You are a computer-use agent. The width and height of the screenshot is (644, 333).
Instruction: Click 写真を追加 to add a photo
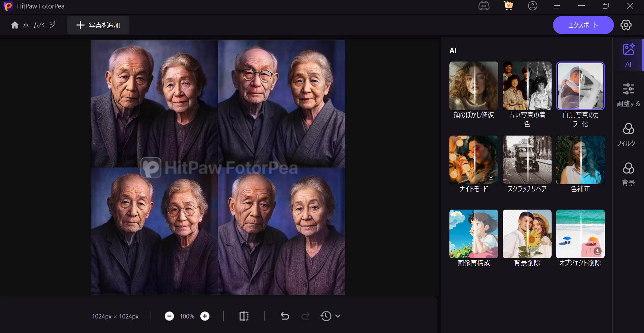pos(98,25)
